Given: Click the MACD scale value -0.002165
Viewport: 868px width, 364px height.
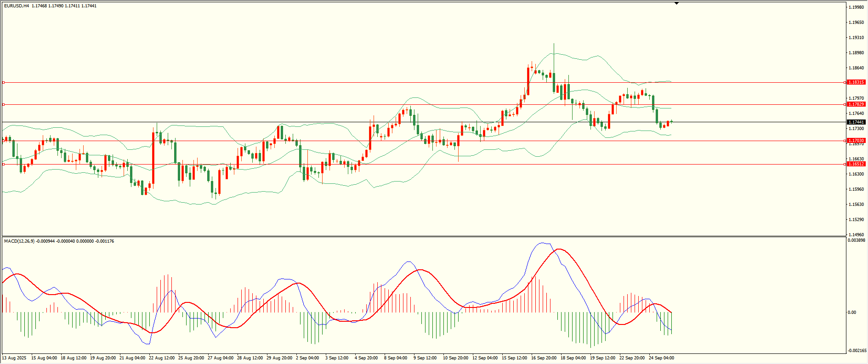Looking at the screenshot, I should pyautogui.click(x=856, y=350).
